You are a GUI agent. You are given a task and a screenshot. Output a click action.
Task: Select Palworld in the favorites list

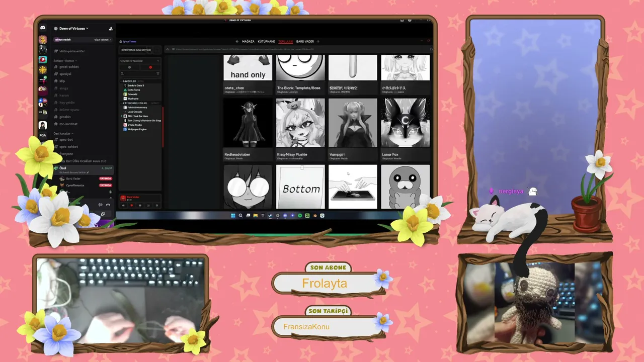[132, 95]
